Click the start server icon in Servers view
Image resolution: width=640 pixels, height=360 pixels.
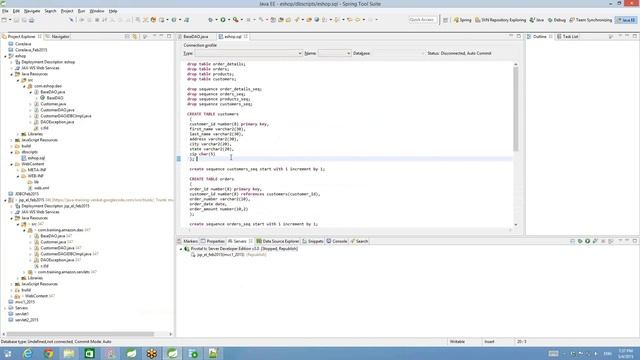[587, 241]
